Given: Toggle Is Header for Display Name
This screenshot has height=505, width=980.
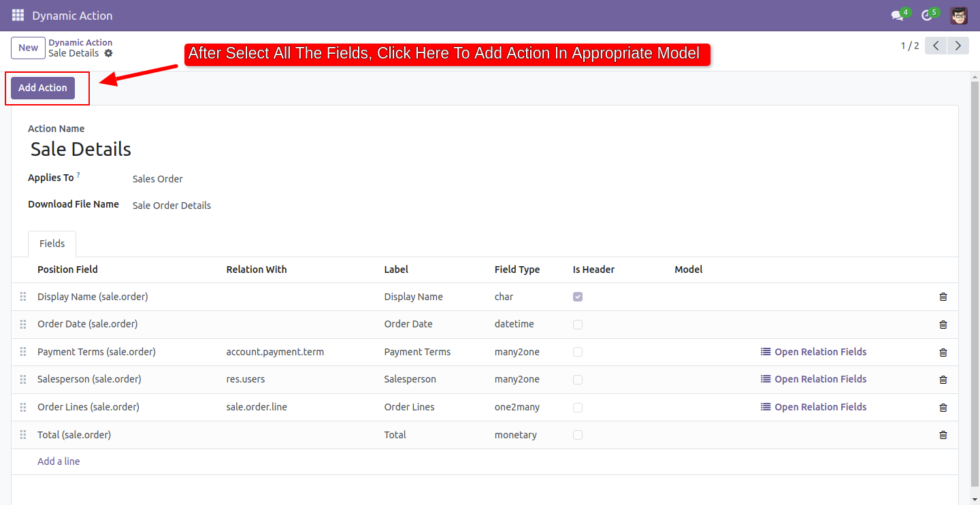Looking at the screenshot, I should 578,297.
